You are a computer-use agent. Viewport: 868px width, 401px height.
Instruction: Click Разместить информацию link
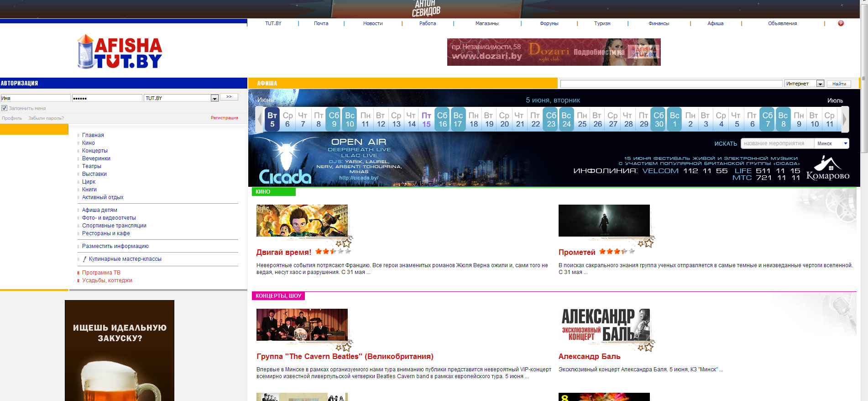[115, 246]
